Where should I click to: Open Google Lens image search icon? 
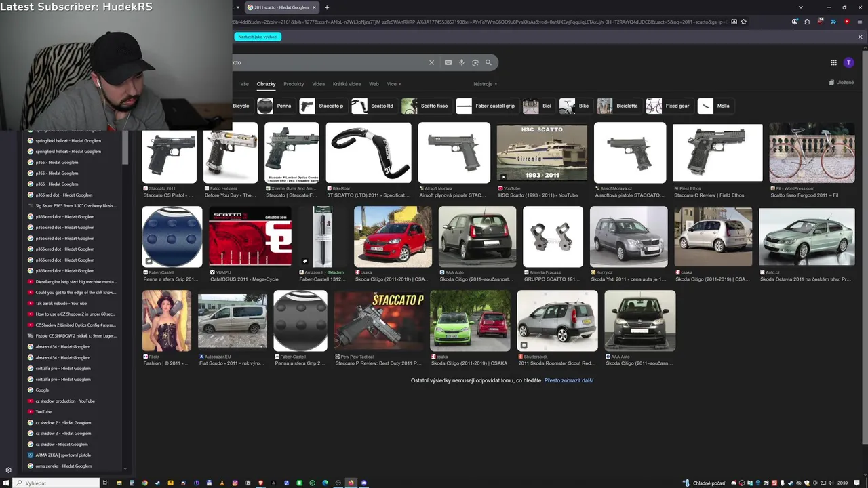click(x=475, y=62)
